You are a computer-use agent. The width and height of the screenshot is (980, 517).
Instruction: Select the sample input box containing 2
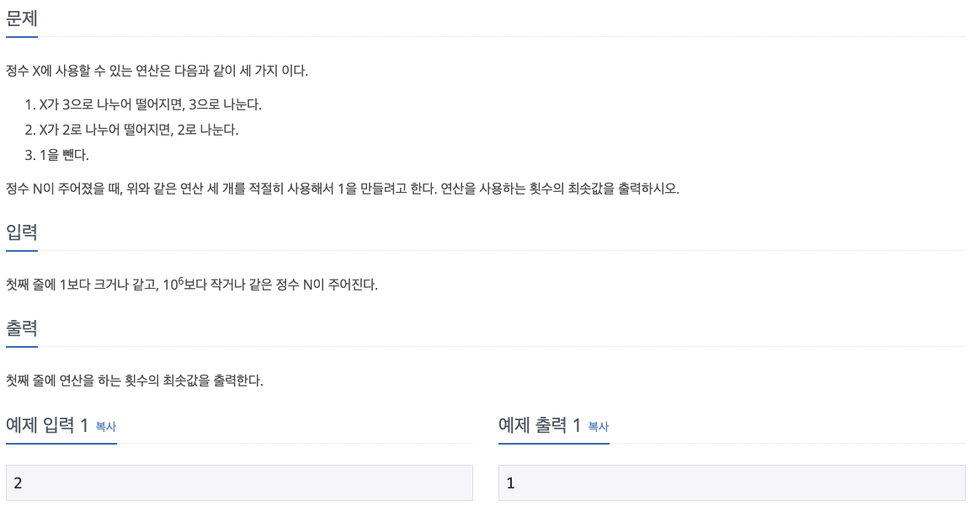coord(239,482)
